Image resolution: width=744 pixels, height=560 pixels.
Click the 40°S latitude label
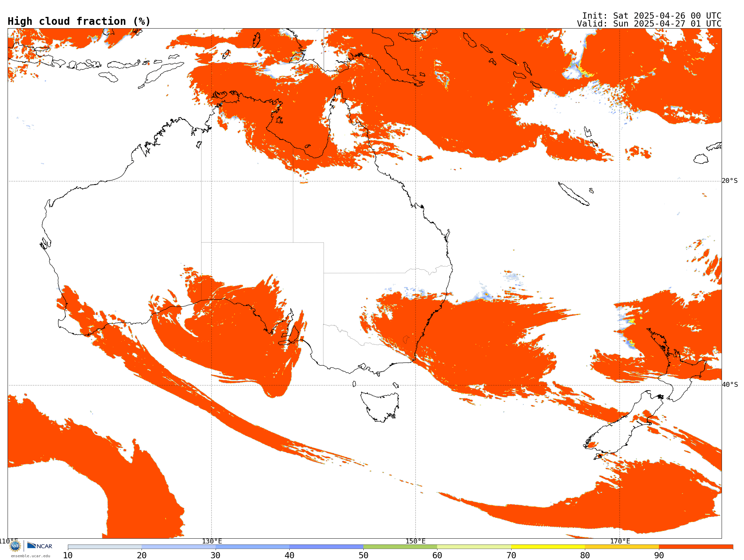(x=730, y=385)
